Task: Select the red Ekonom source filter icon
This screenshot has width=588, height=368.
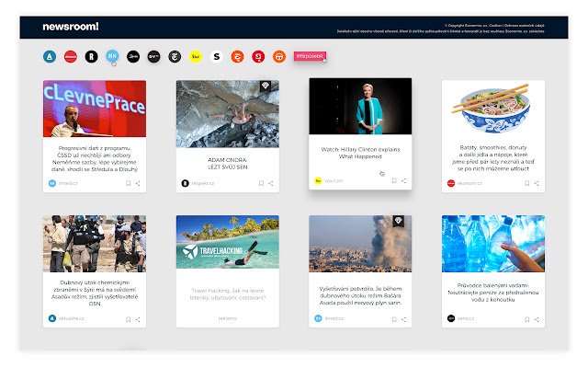Action: point(71,57)
